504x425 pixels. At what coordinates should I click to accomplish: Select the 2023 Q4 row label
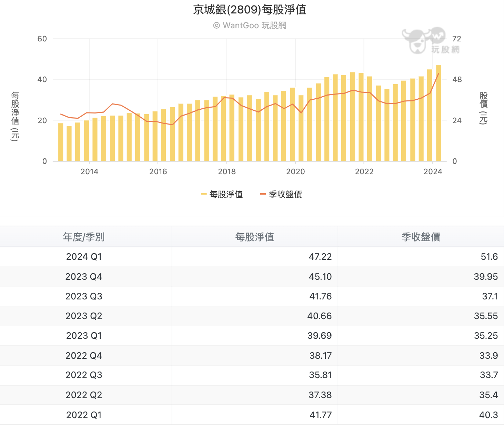[x=84, y=277]
